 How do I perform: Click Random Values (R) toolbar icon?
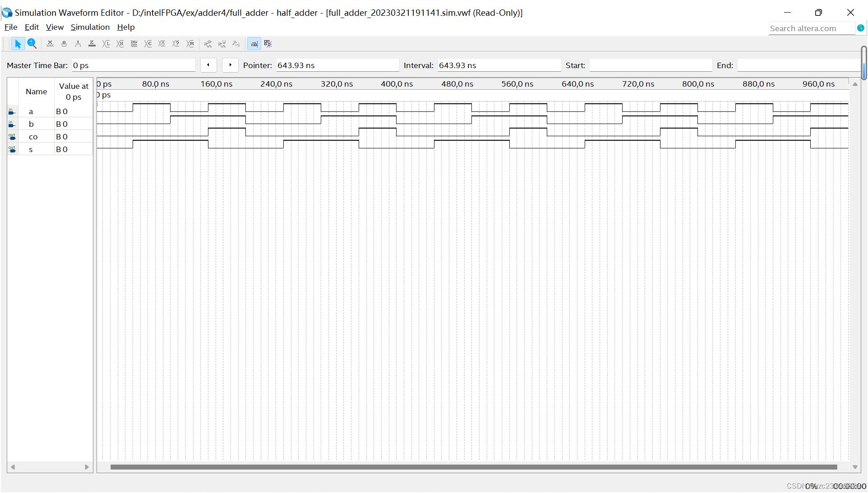tap(190, 44)
